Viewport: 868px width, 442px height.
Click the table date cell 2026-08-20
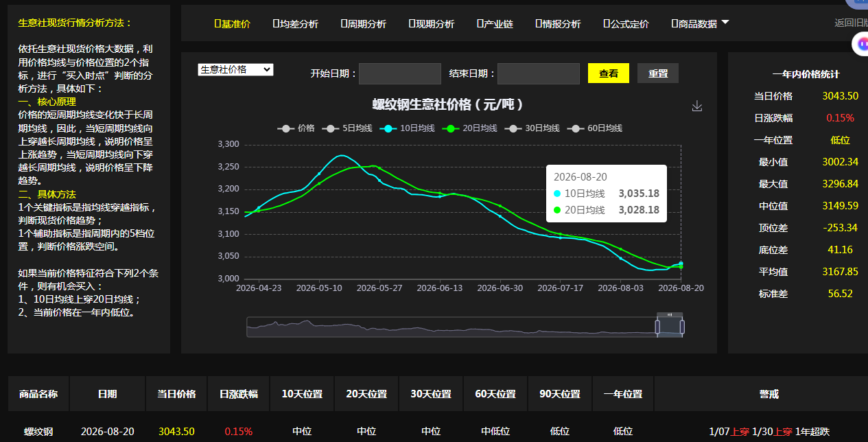[x=108, y=432]
